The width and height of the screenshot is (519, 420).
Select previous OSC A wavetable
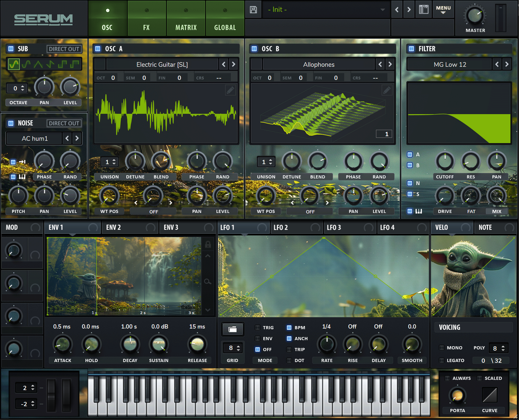[224, 64]
